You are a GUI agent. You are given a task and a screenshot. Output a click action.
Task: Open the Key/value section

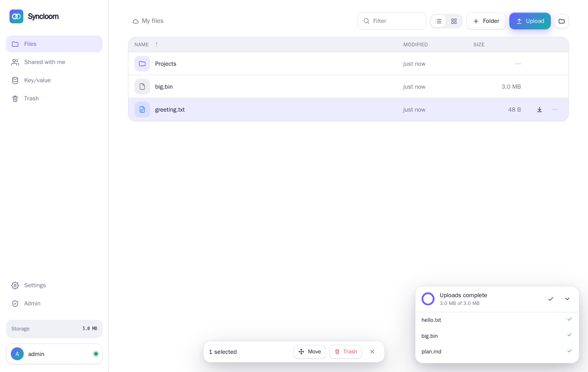point(54,80)
